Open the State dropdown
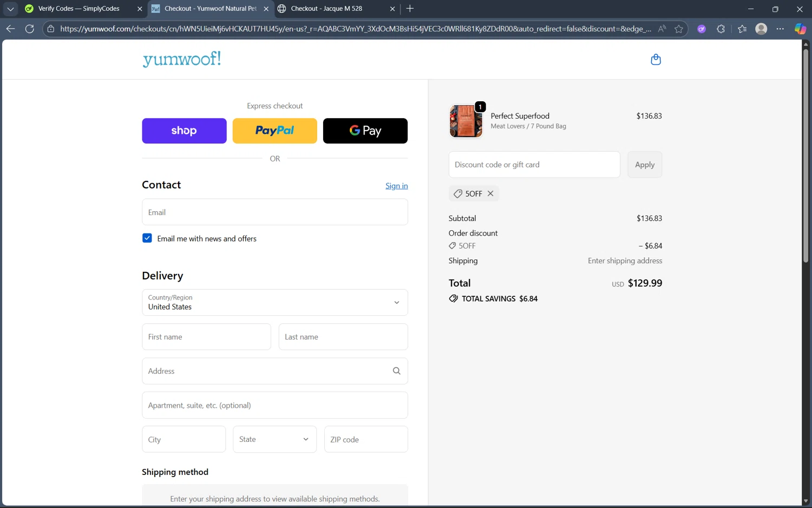The width and height of the screenshot is (812, 508). [x=274, y=439]
